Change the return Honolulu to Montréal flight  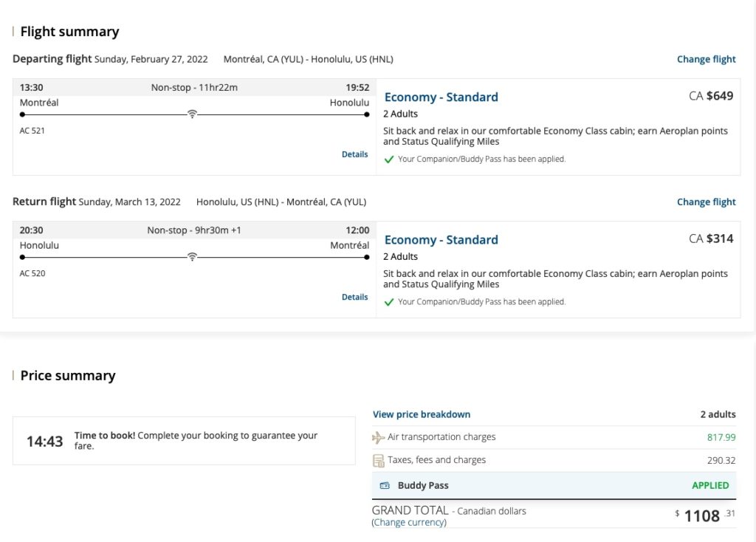pos(706,202)
